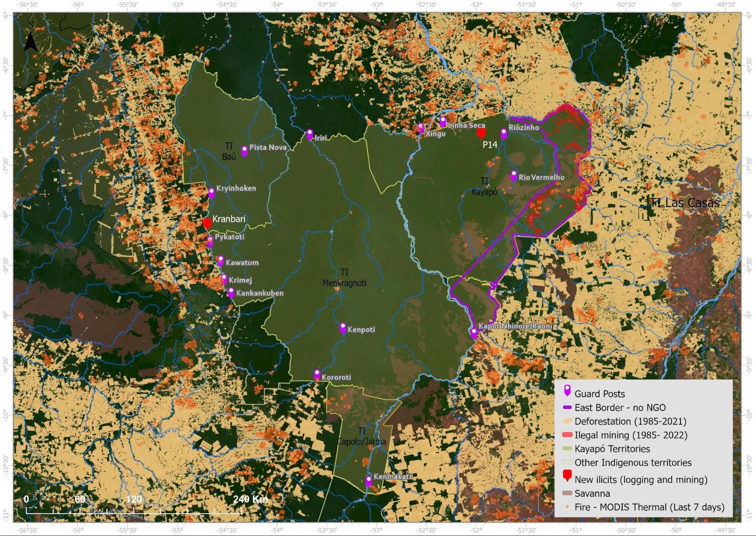The image size is (756, 536).
Task: Click the TI Las Casas label
Action: (685, 203)
